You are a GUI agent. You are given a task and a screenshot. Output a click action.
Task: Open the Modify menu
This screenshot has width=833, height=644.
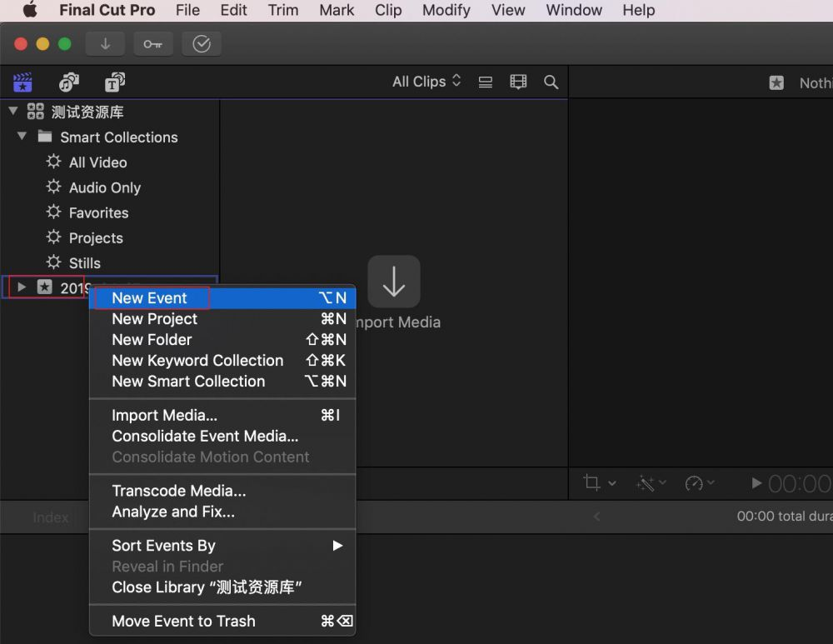point(446,10)
